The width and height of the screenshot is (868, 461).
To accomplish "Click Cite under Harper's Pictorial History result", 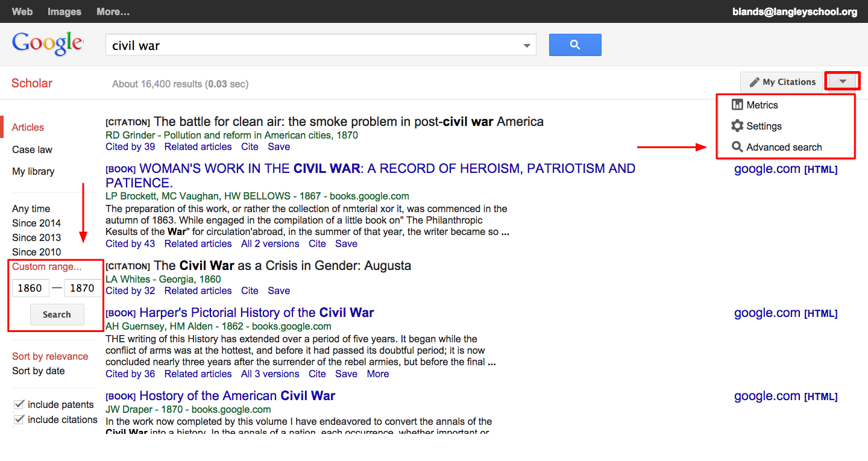I will click(x=317, y=374).
